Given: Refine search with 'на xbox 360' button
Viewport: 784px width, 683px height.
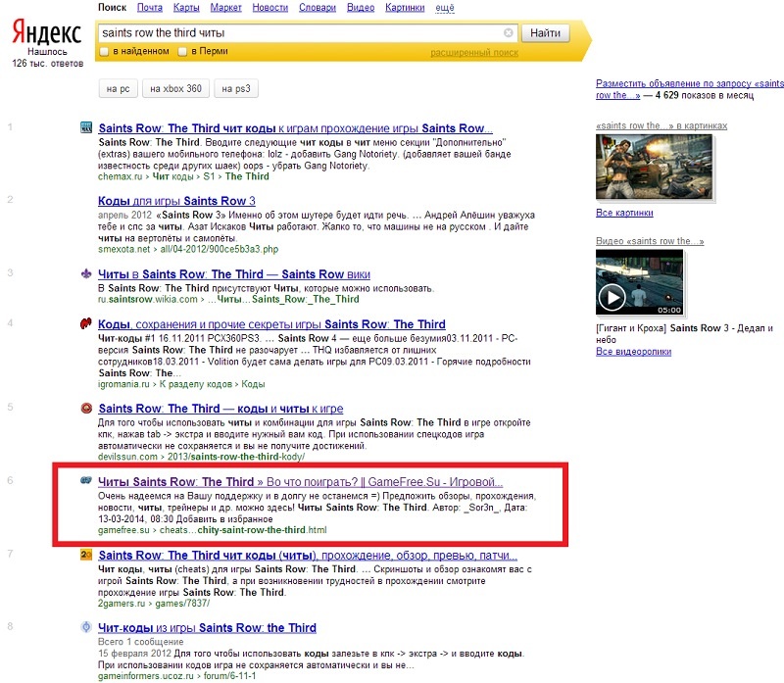Looking at the screenshot, I should point(176,88).
